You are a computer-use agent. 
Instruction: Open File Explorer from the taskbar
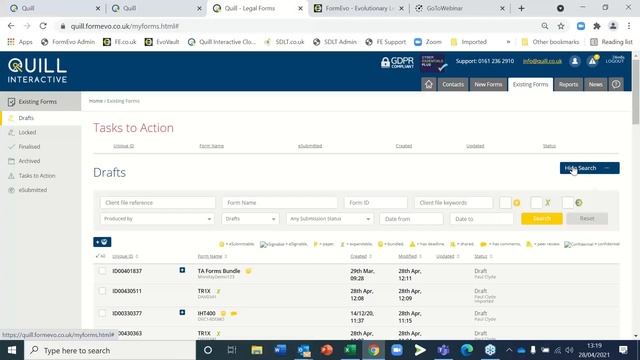pos(257,350)
